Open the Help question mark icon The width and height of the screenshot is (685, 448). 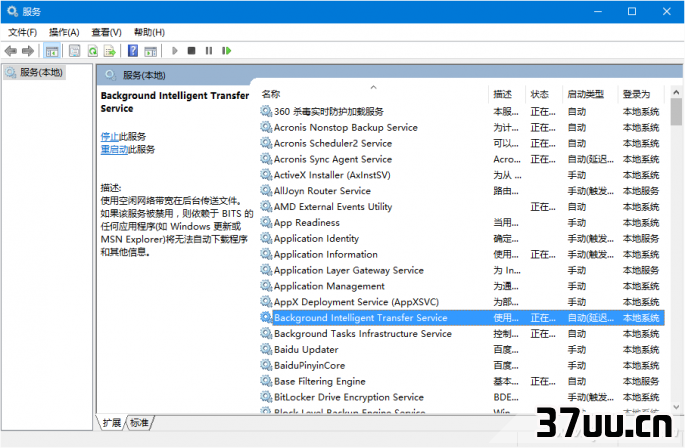point(133,51)
